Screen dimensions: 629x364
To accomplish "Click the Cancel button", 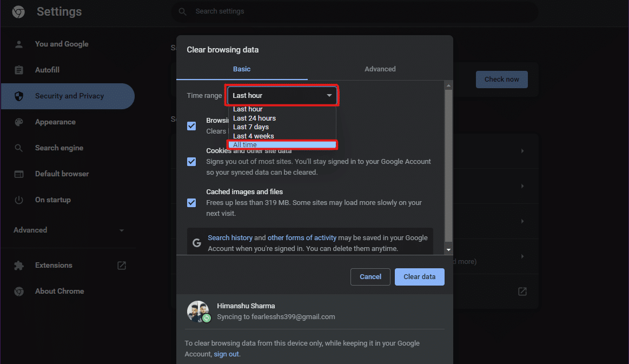I will pos(370,277).
